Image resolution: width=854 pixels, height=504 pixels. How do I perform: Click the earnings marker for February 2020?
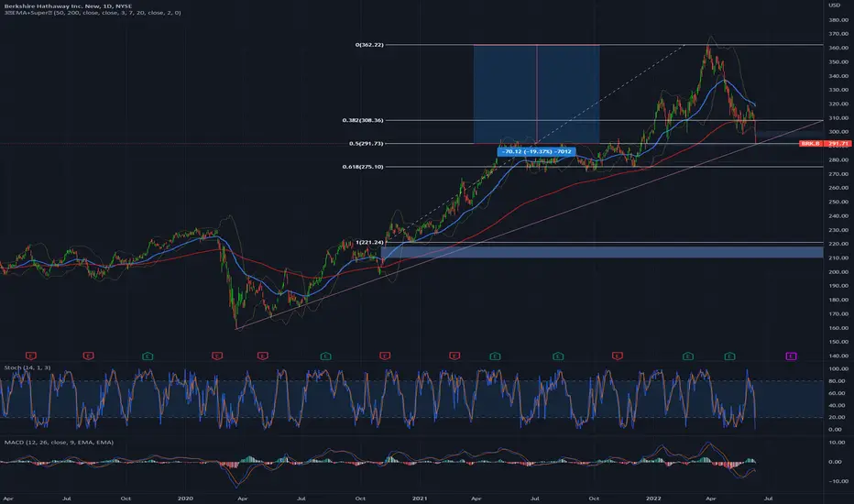pyautogui.click(x=217, y=356)
